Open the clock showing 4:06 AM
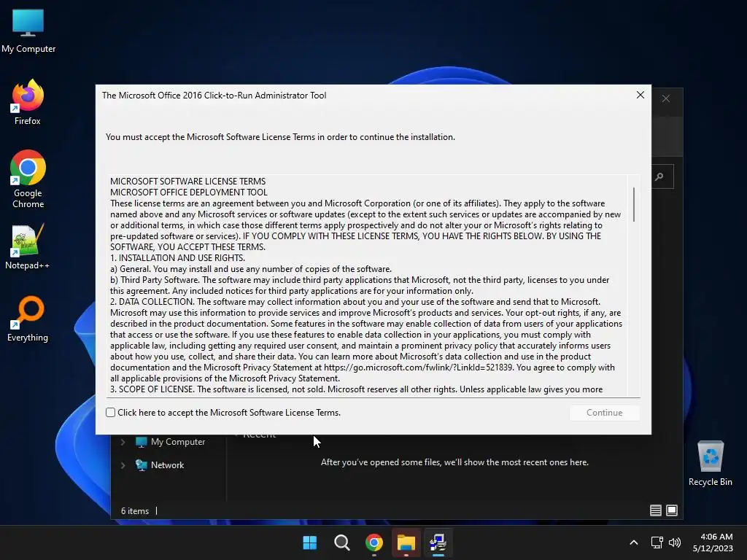 pyautogui.click(x=713, y=542)
